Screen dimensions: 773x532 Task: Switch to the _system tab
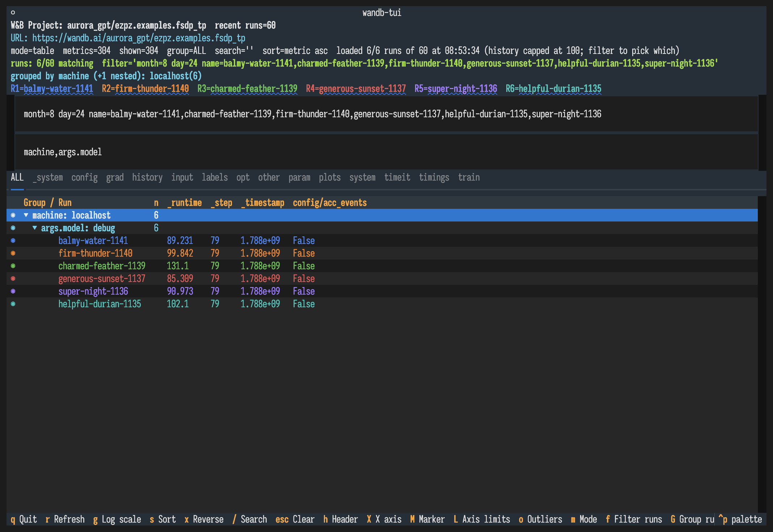[48, 177]
